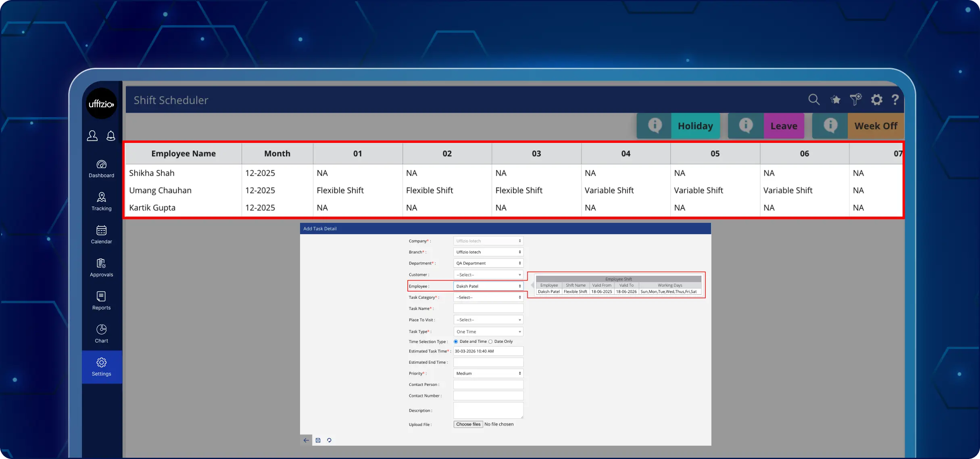This screenshot has width=980, height=459.
Task: Click the Choose files button
Action: click(468, 424)
